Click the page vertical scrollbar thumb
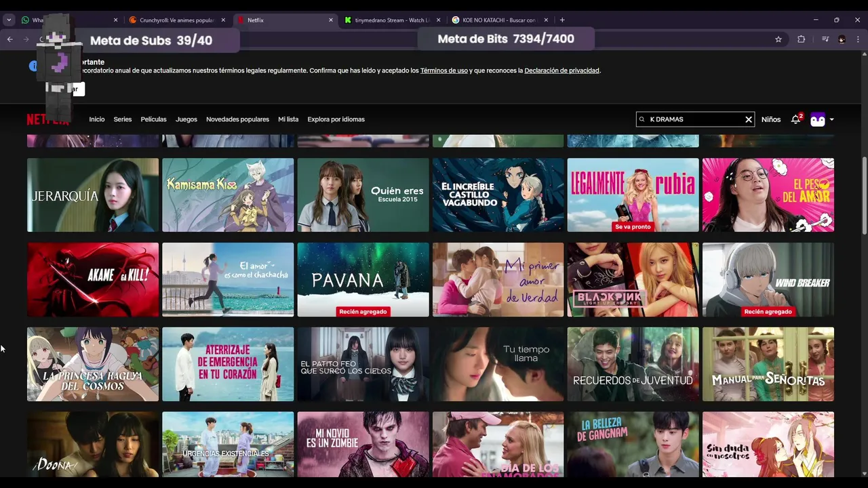Screen dimensions: 868x488 pyautogui.click(x=864, y=197)
